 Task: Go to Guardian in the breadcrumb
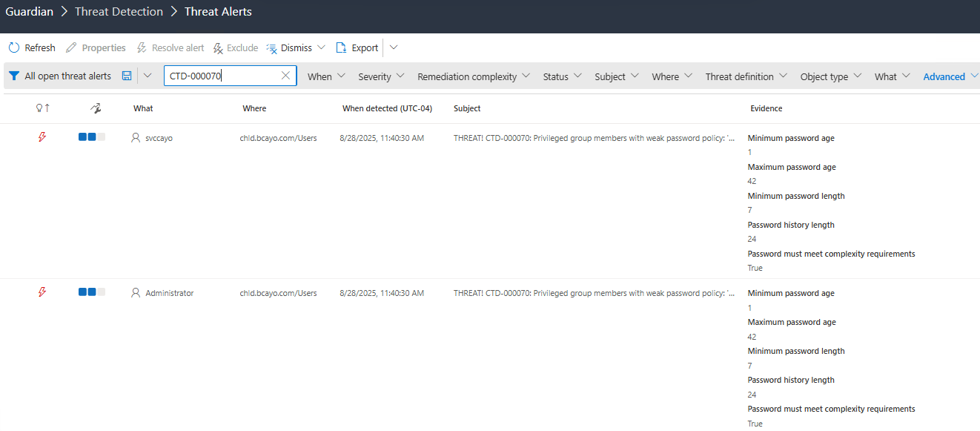[30, 12]
